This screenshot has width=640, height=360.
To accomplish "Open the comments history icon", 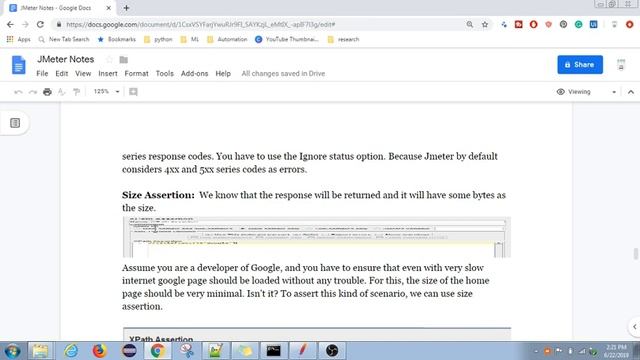I will (x=621, y=65).
